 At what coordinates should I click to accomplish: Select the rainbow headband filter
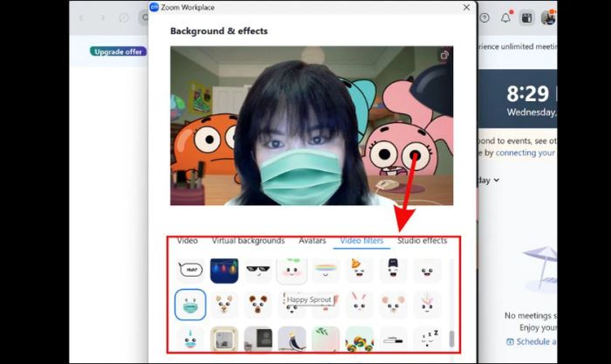coord(326,271)
